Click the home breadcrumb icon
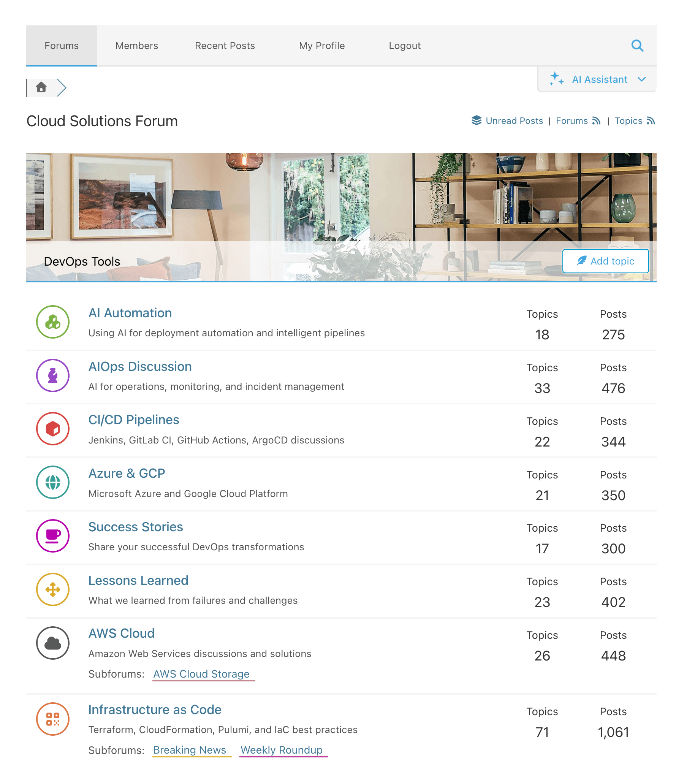This screenshot has height=784, width=684. pos(41,87)
